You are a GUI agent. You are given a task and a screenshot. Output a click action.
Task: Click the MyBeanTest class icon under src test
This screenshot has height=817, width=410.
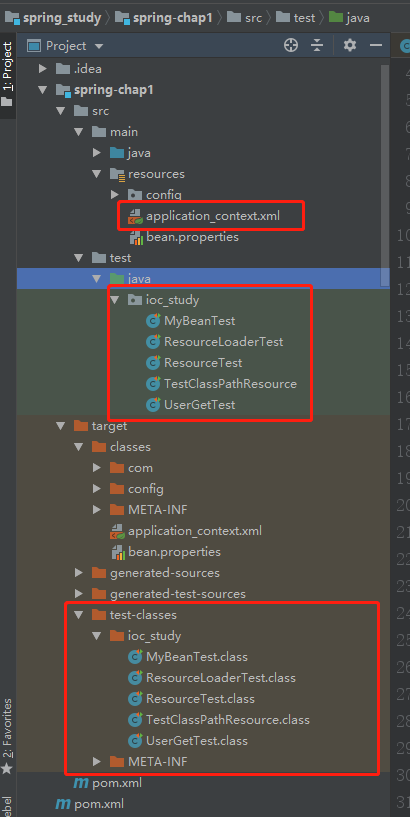pos(153,320)
